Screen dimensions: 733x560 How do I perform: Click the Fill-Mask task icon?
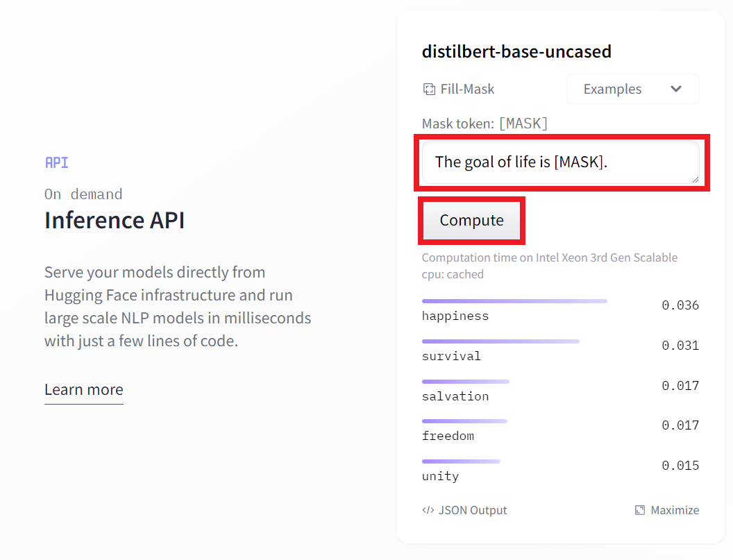pos(429,89)
